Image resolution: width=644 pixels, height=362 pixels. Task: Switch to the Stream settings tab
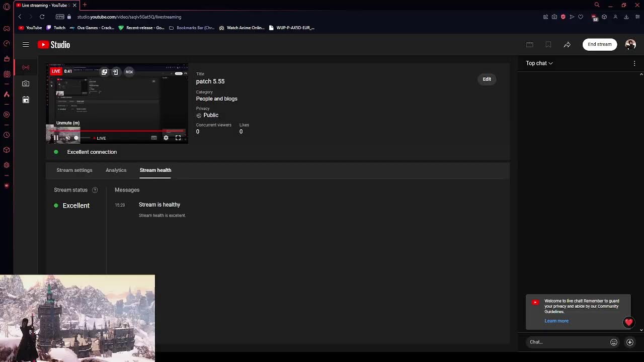coord(74,170)
